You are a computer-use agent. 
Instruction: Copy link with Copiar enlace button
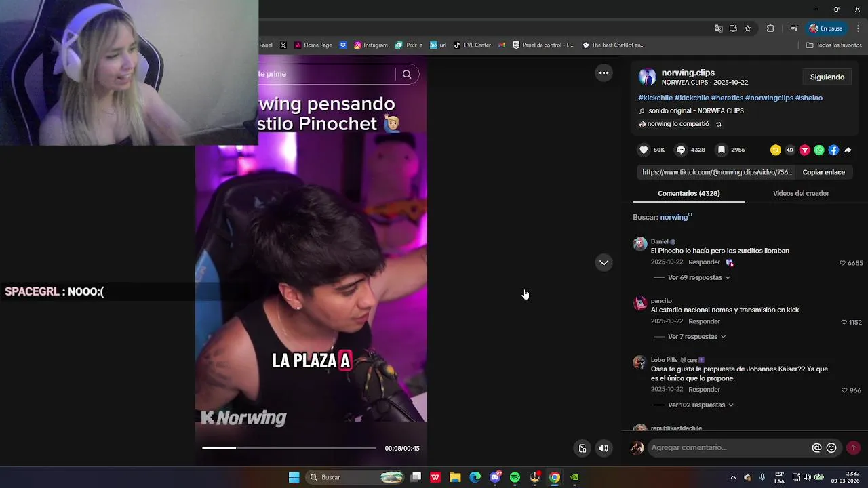coord(823,172)
